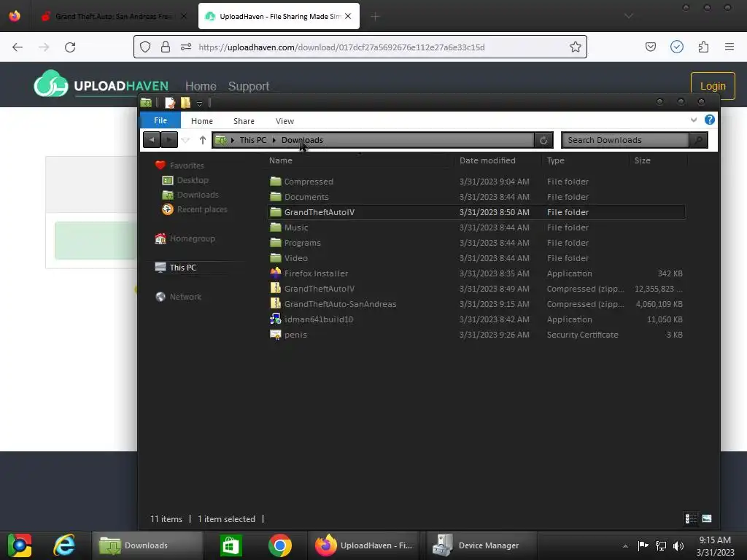Select the Music folder icon
The height and width of the screenshot is (560, 747).
click(275, 227)
